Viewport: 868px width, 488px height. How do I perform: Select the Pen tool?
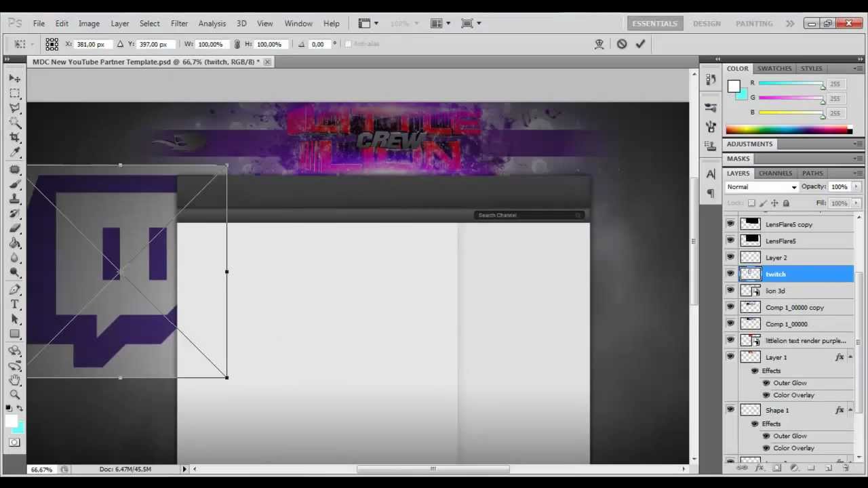pyautogui.click(x=14, y=289)
